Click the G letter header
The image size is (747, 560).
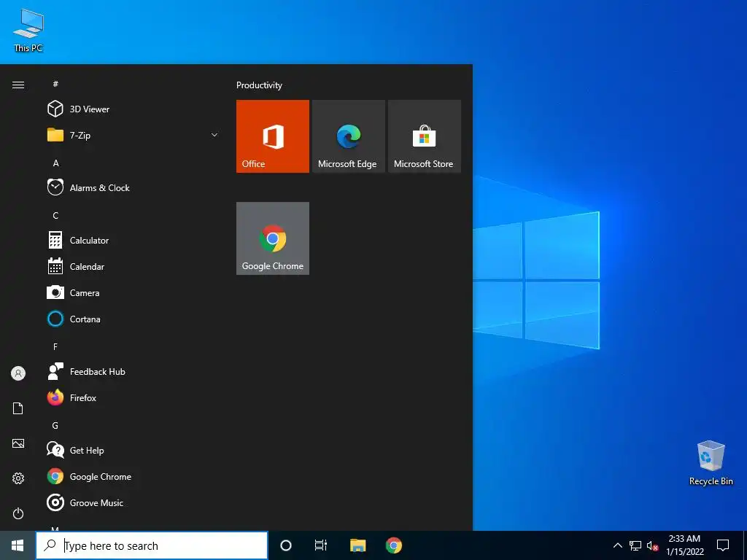[x=55, y=425]
